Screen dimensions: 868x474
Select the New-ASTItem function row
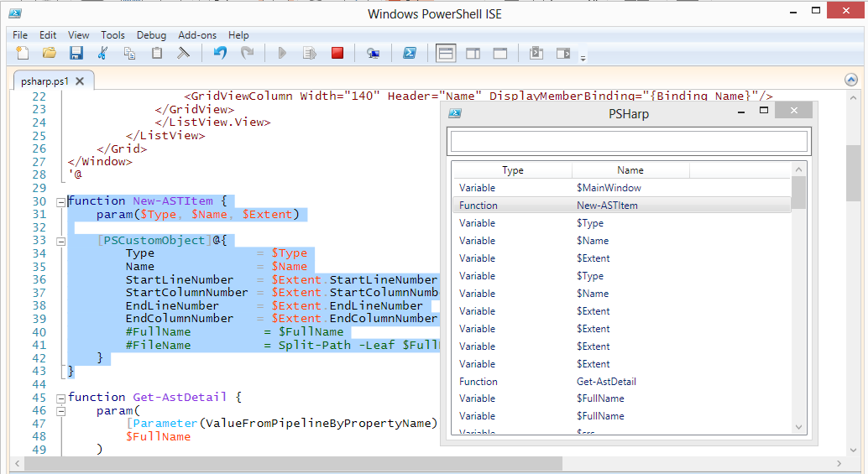click(x=622, y=206)
